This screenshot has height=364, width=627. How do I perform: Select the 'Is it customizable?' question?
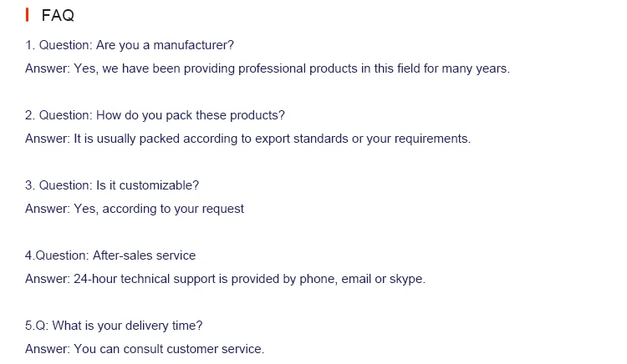pyautogui.click(x=112, y=185)
